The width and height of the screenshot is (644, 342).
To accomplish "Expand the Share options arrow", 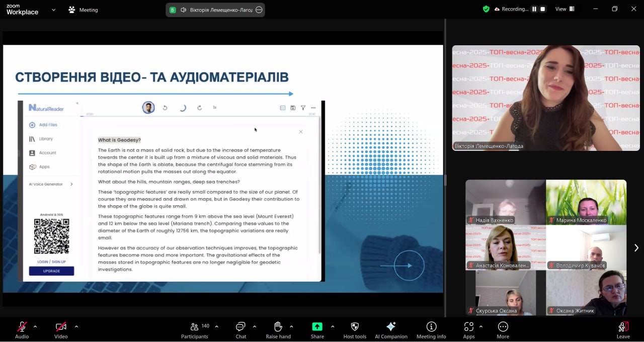I will [333, 326].
